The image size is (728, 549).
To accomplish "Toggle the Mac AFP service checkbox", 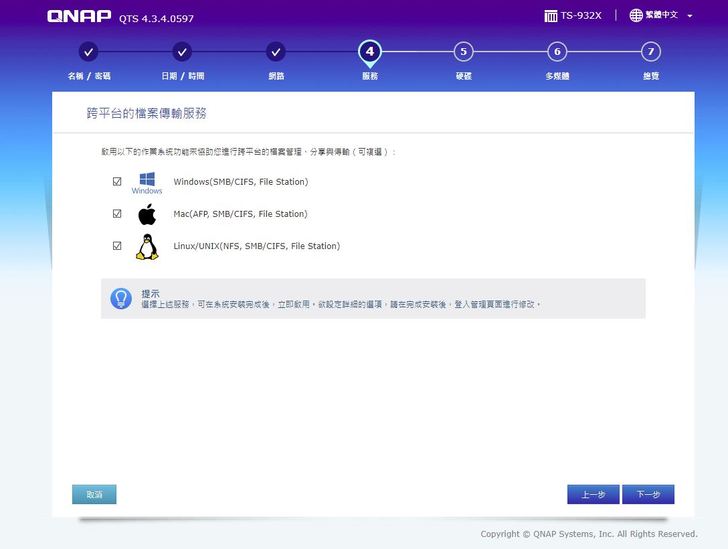I will (x=117, y=214).
